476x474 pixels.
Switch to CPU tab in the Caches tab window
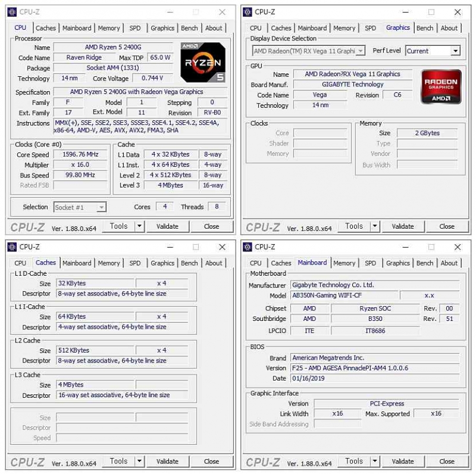click(20, 263)
